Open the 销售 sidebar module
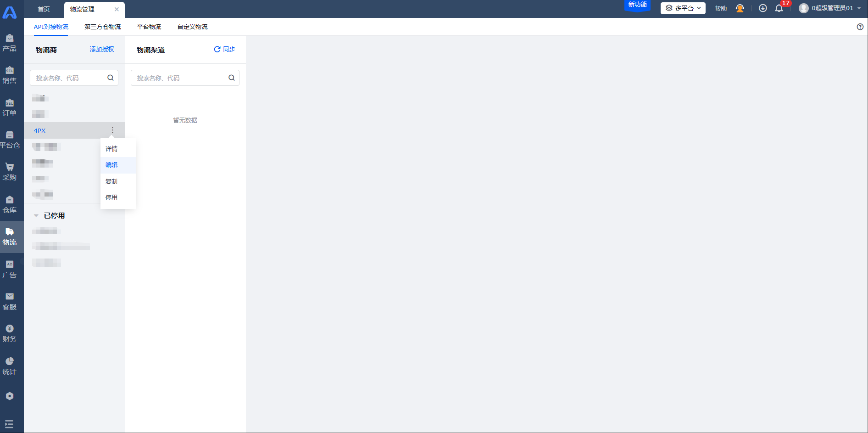Viewport: 868px width, 433px height. (x=10, y=75)
